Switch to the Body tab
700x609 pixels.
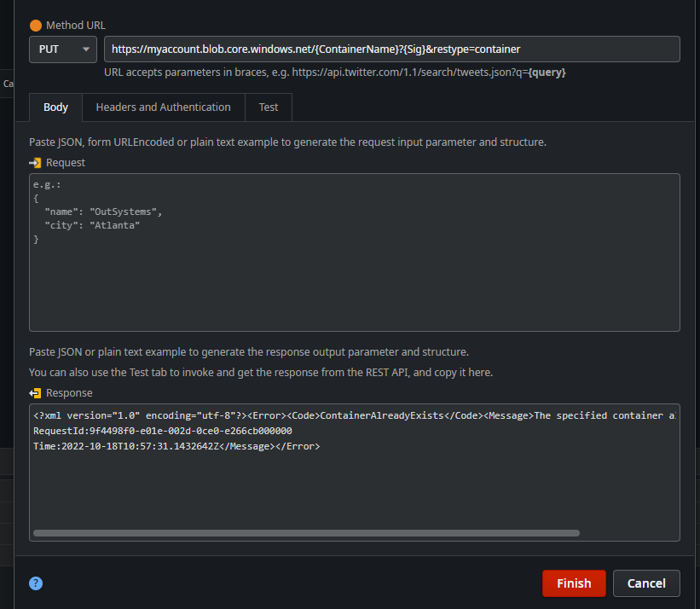55,107
